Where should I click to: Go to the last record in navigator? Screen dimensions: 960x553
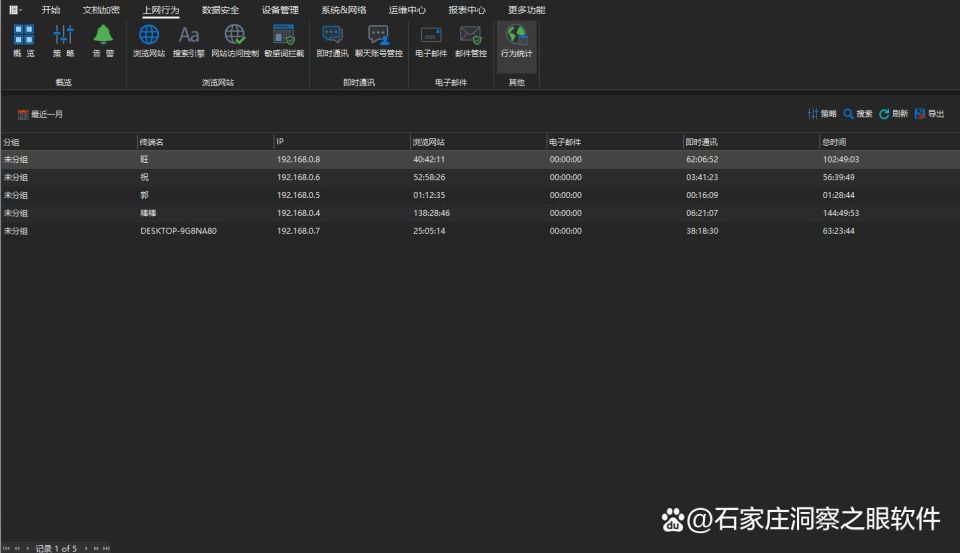(x=106, y=548)
